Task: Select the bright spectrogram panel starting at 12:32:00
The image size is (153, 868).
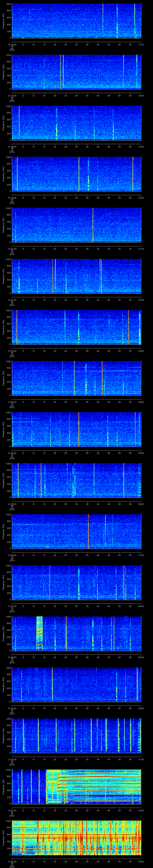Action: click(76, 838)
